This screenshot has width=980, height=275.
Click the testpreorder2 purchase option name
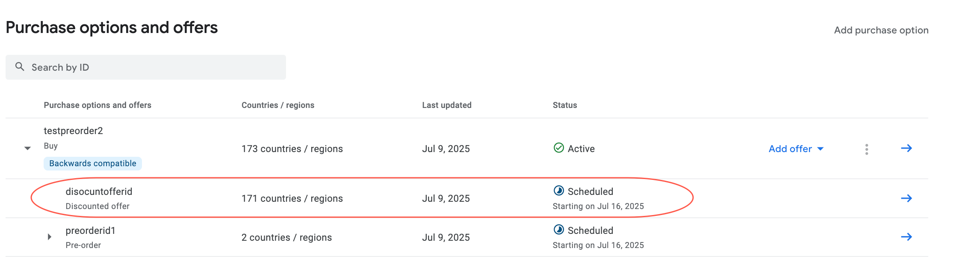[73, 131]
